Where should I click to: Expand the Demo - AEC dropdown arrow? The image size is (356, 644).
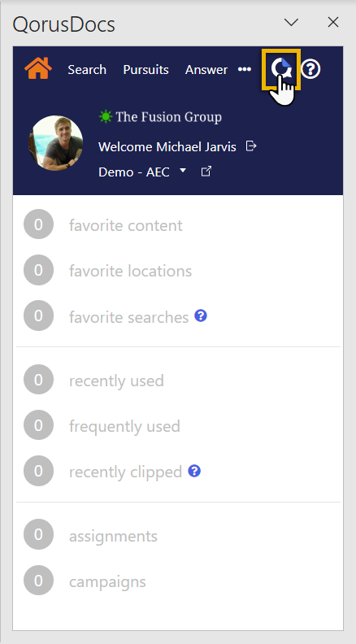click(x=183, y=170)
